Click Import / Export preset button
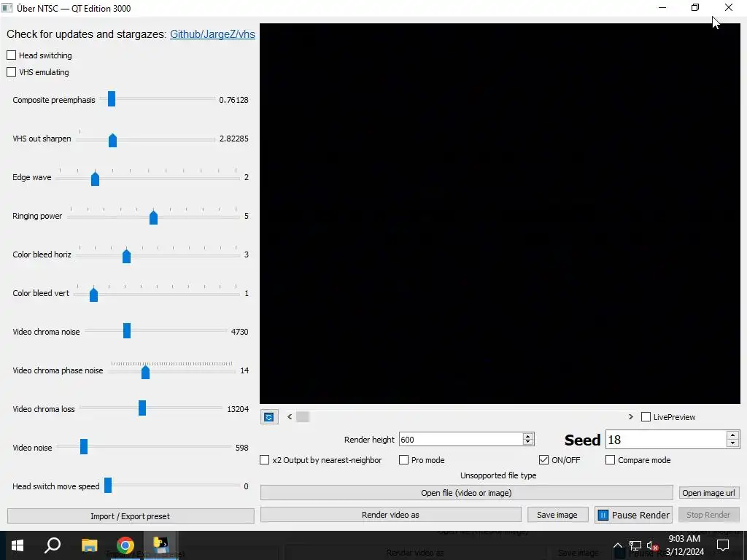747x560 pixels. [x=131, y=516]
